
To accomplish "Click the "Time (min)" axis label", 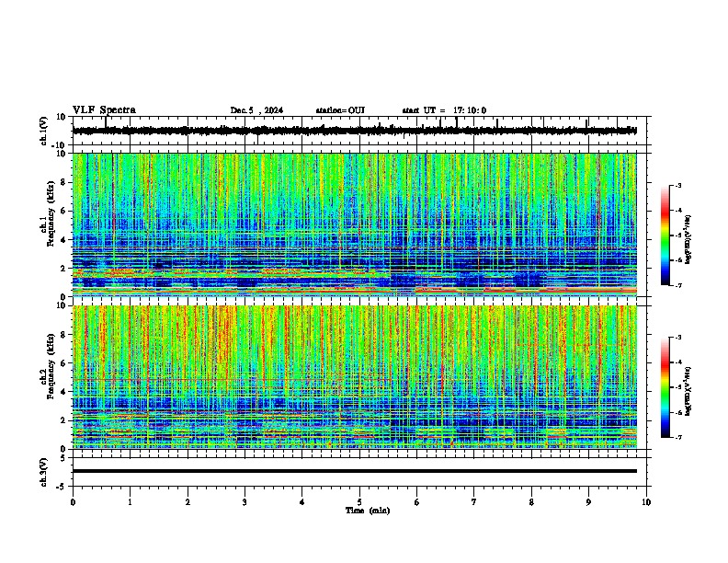I will coord(368,511).
